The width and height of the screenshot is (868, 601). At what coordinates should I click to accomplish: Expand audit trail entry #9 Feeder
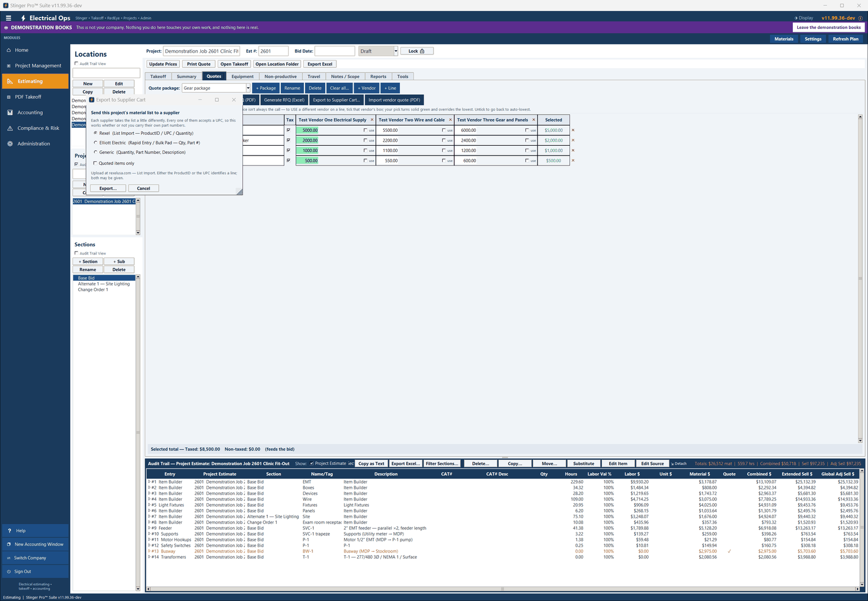[149, 528]
